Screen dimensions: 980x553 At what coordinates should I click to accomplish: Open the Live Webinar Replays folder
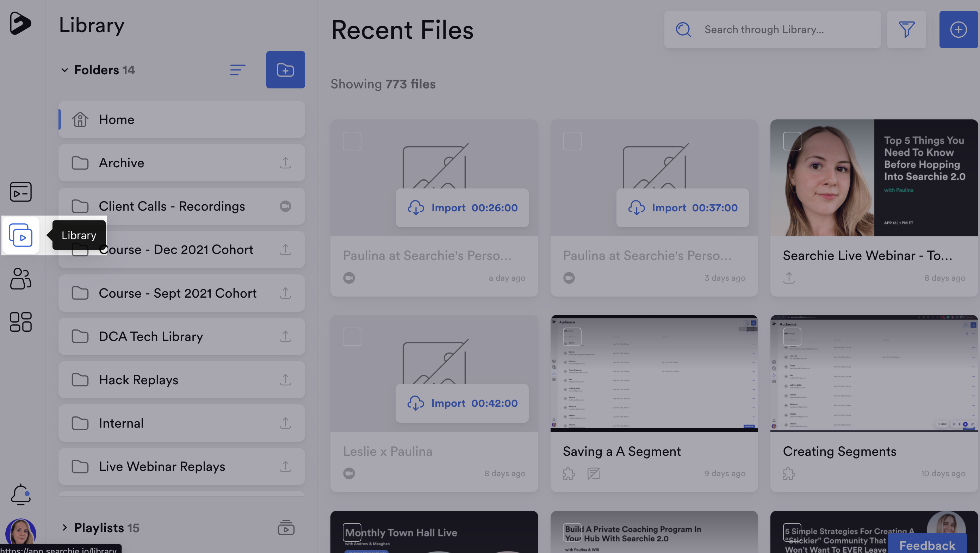[181, 466]
